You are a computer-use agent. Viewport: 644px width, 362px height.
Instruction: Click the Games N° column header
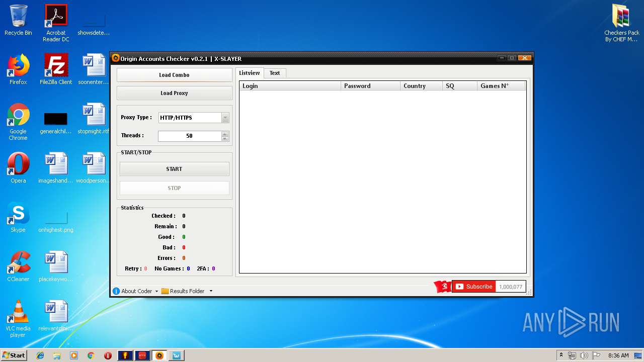[x=501, y=86]
